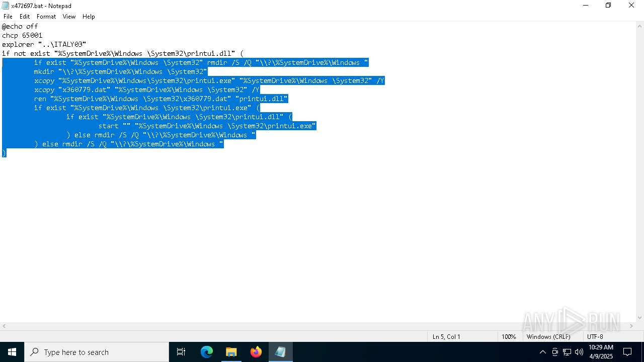Viewport: 644px width, 362px height.
Task: Click the scroll down arrow of vertical scrollbar
Action: pos(639,318)
